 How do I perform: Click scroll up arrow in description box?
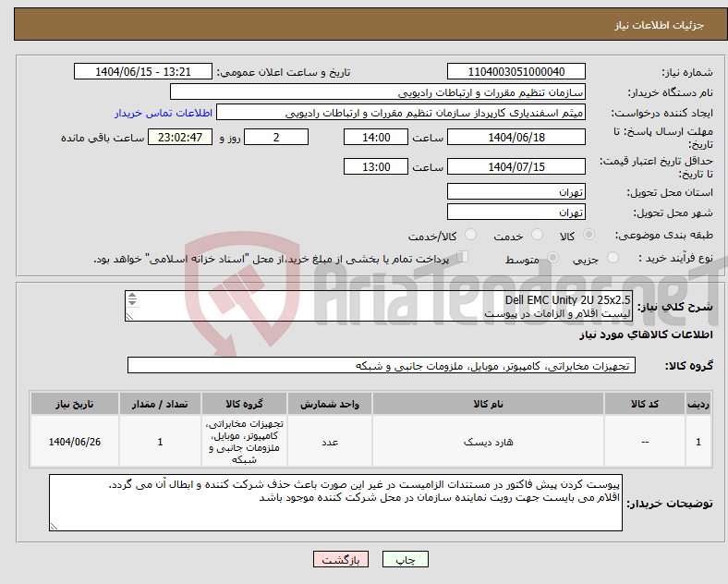[x=132, y=296]
